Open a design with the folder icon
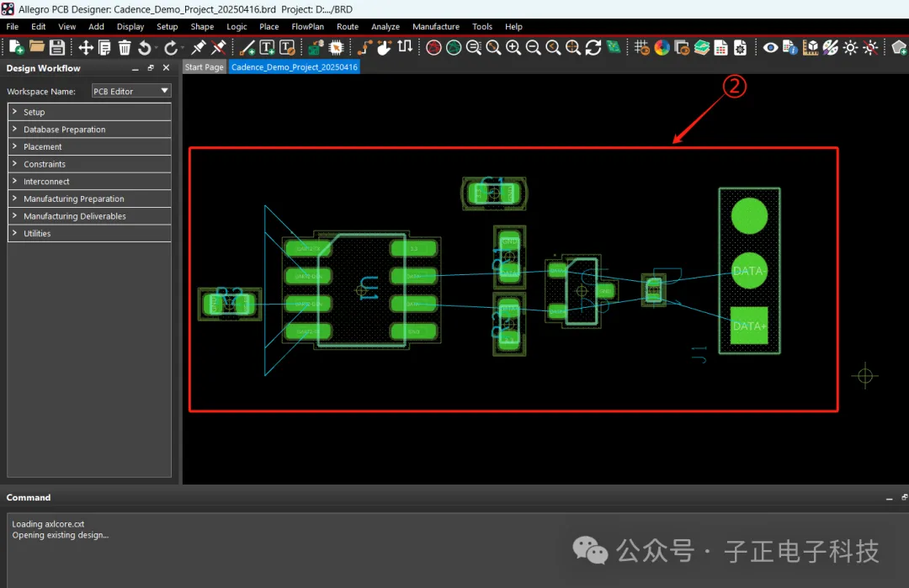 coord(36,47)
